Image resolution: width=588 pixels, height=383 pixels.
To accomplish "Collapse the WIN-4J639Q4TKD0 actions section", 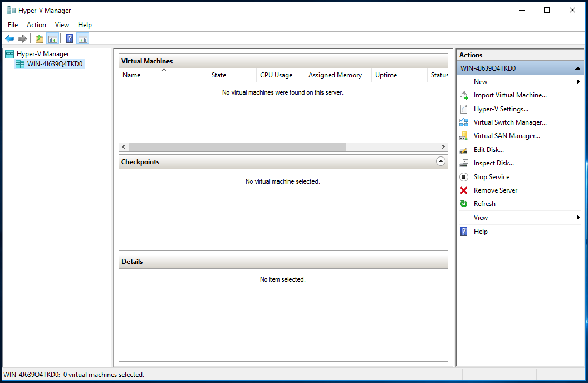I will pos(577,67).
